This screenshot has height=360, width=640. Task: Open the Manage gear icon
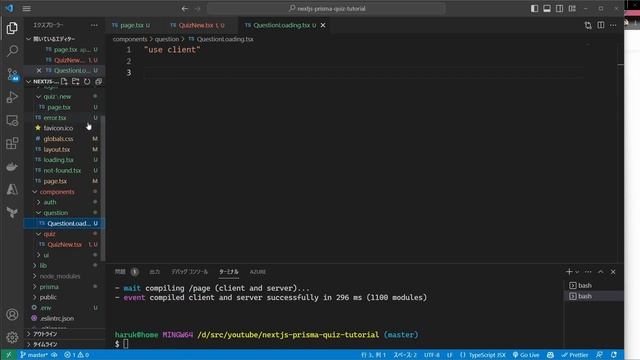(12, 337)
